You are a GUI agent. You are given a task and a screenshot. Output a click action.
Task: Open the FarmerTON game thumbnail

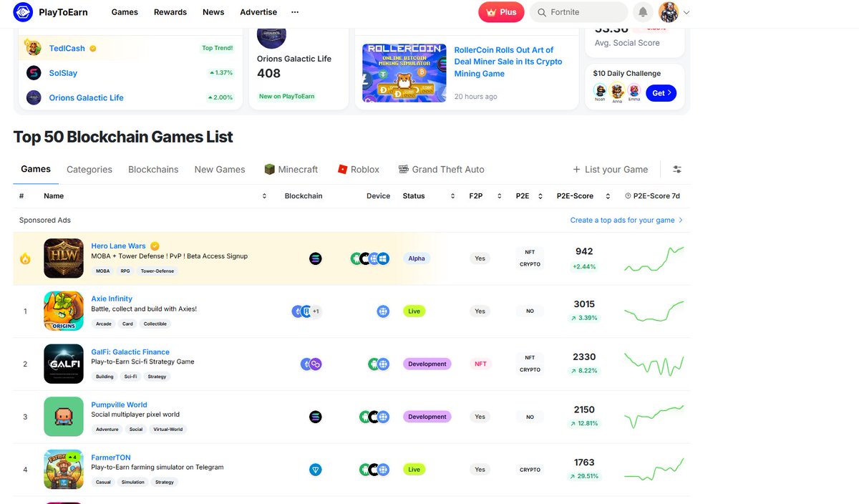click(x=64, y=470)
